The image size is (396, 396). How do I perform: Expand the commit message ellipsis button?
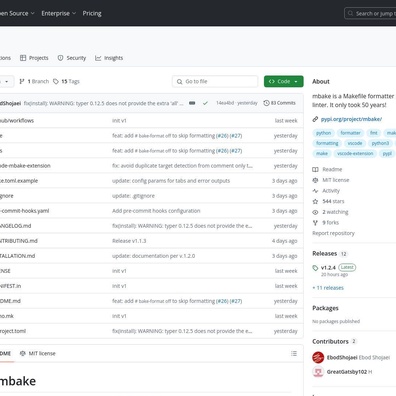click(192, 103)
